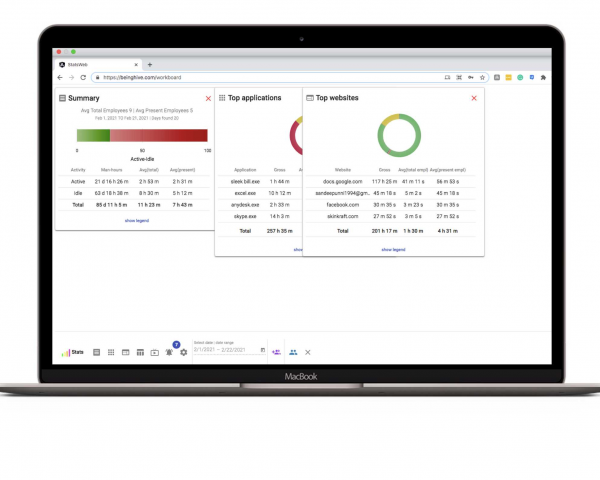Close the Summary panel

click(x=208, y=98)
